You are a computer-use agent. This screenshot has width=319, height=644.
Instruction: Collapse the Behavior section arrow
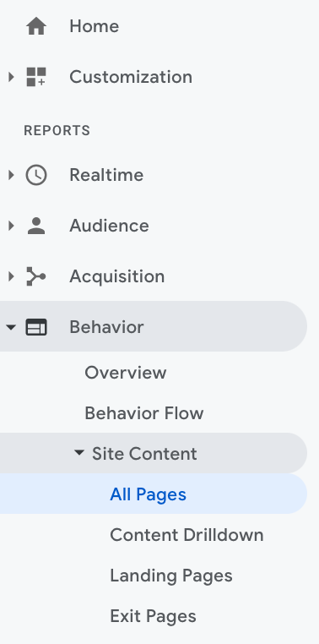tap(11, 327)
